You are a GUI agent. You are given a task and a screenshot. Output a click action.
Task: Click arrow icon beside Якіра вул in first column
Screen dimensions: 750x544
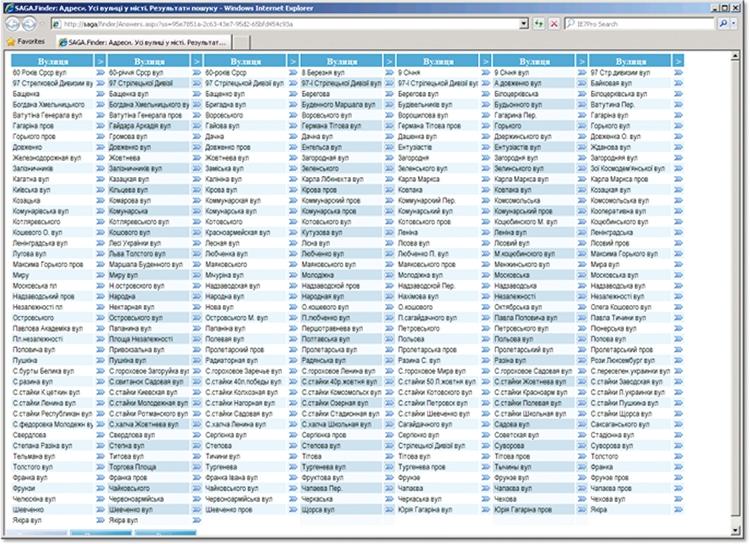pos(100,520)
